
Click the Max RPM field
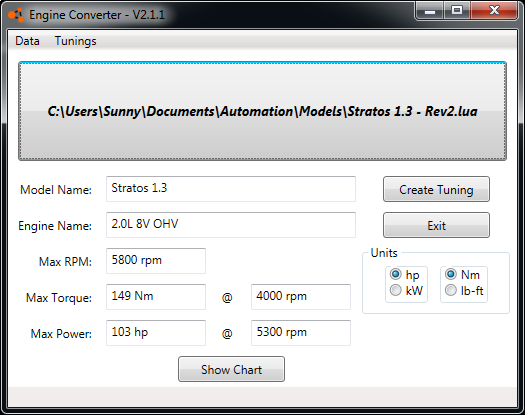tap(156, 261)
